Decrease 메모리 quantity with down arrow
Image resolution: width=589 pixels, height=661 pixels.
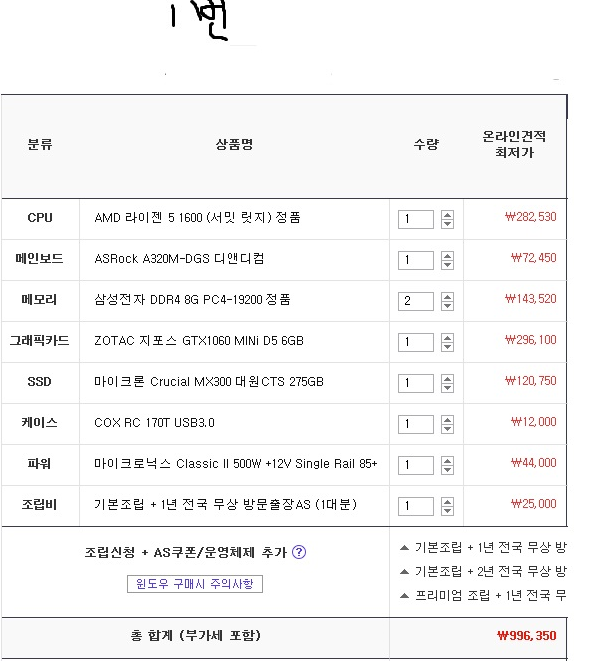coord(447,306)
